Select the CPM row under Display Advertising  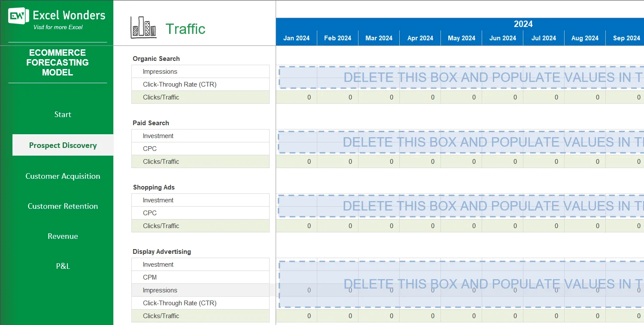(x=200, y=277)
